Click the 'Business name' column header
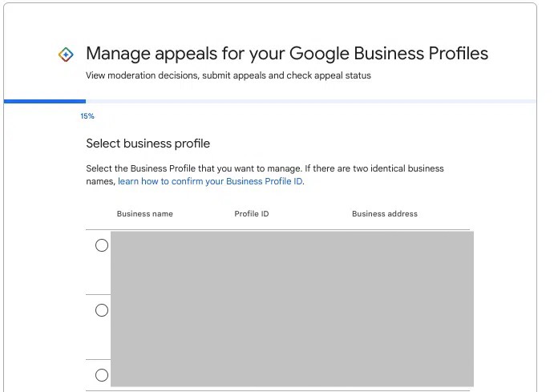Screen dimensions: 558x392 tap(144, 214)
